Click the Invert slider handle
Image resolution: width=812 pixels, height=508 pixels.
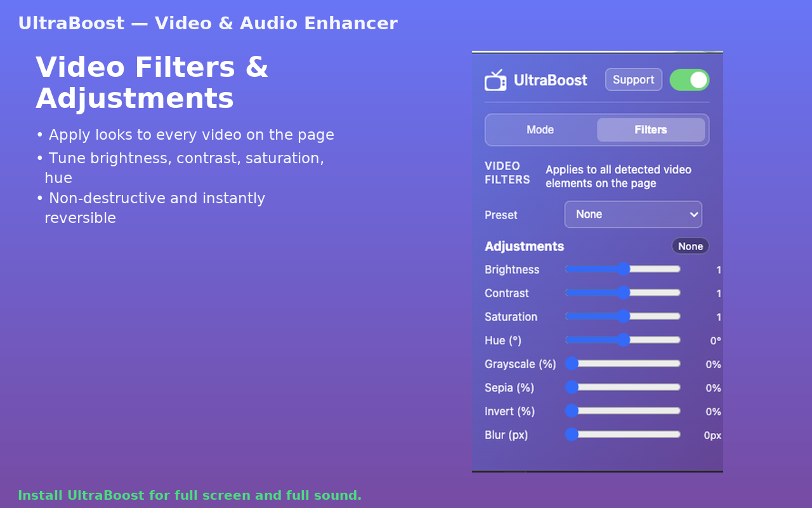pyautogui.click(x=572, y=411)
